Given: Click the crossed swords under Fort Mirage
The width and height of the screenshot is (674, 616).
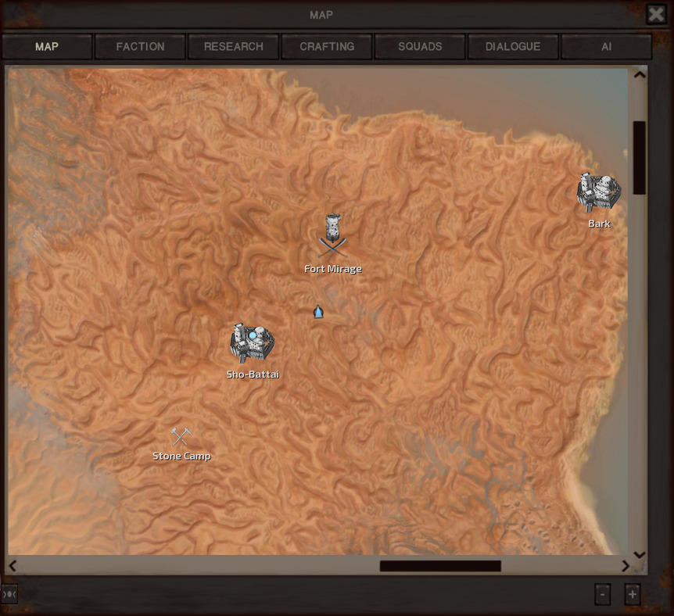Looking at the screenshot, I should pyautogui.click(x=332, y=248).
